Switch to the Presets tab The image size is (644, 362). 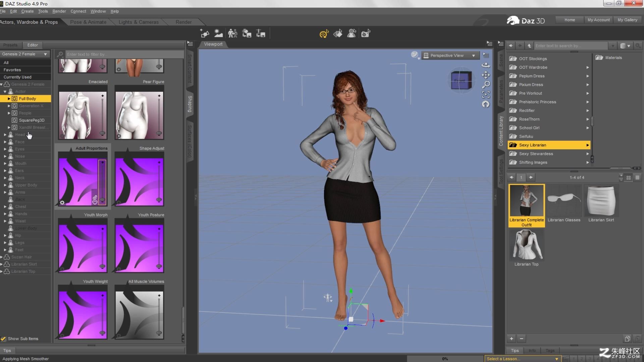pos(10,45)
